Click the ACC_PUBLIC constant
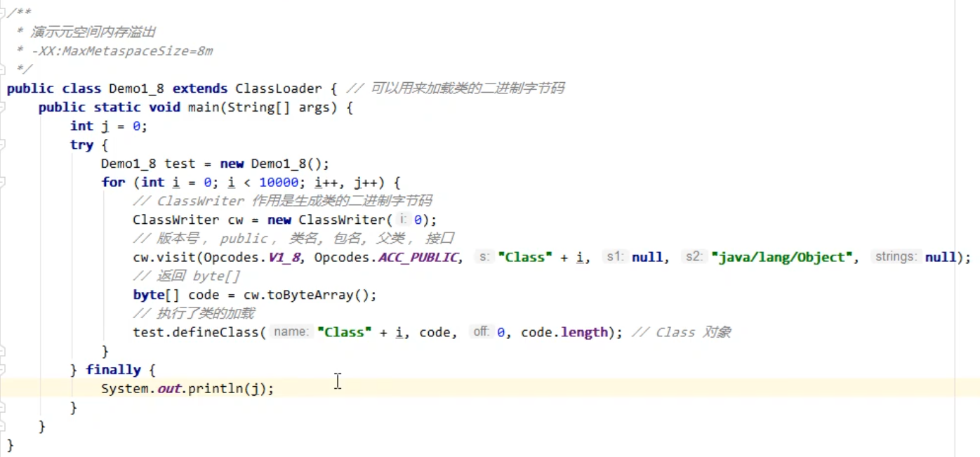This screenshot has height=457, width=980. click(x=418, y=258)
